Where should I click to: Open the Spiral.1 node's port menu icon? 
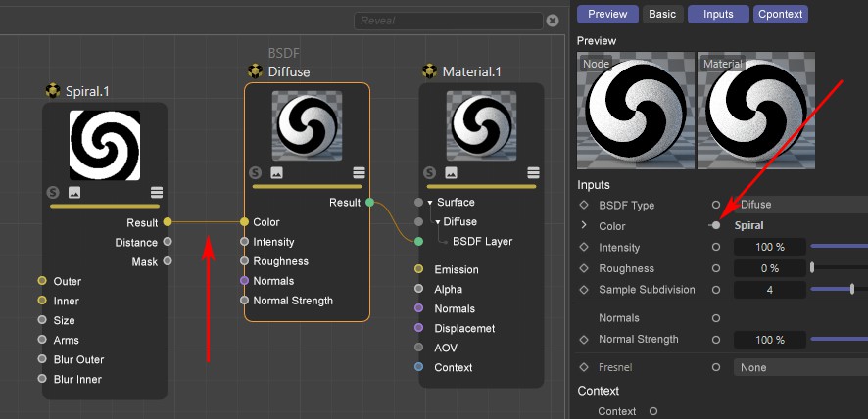157,193
